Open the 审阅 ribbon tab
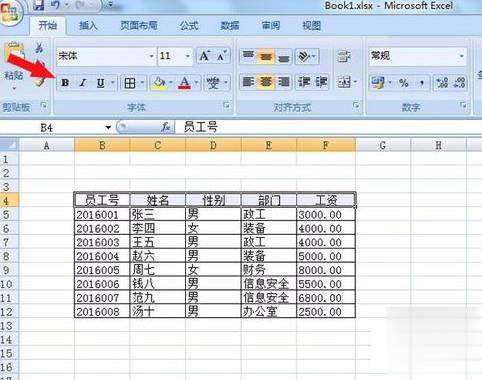 tap(270, 25)
